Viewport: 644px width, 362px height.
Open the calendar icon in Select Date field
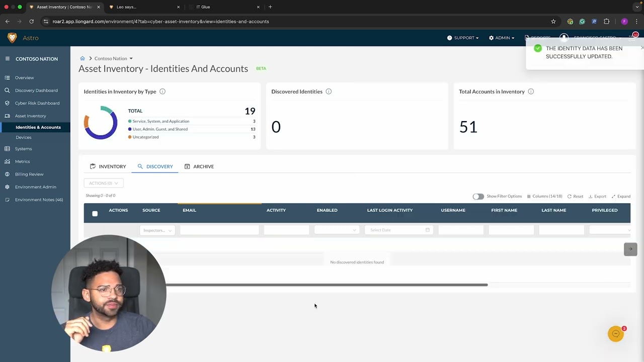coord(428,230)
